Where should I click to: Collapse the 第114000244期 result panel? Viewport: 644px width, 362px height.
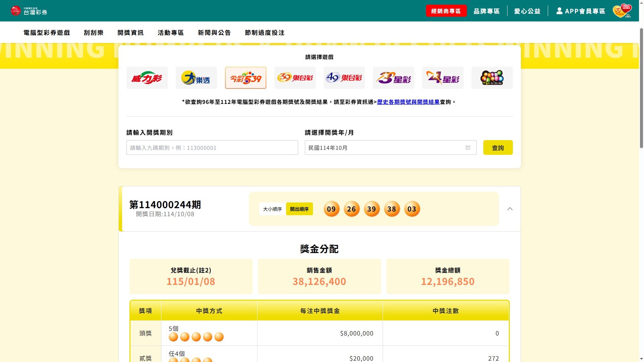click(x=510, y=209)
